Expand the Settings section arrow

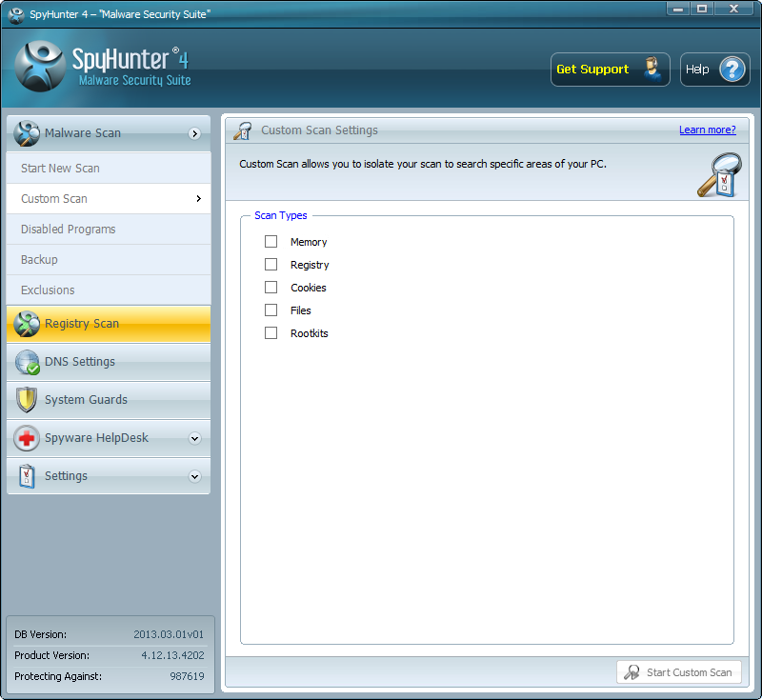(x=194, y=477)
